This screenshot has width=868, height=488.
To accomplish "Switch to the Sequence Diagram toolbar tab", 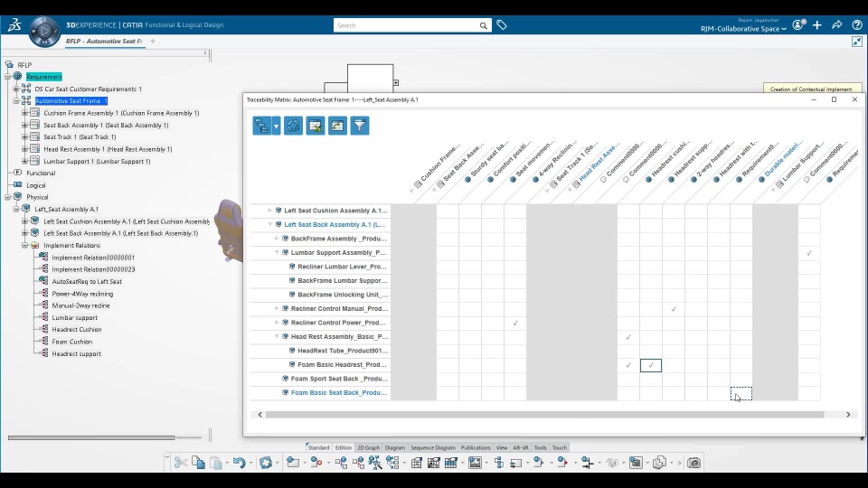I will pos(433,447).
